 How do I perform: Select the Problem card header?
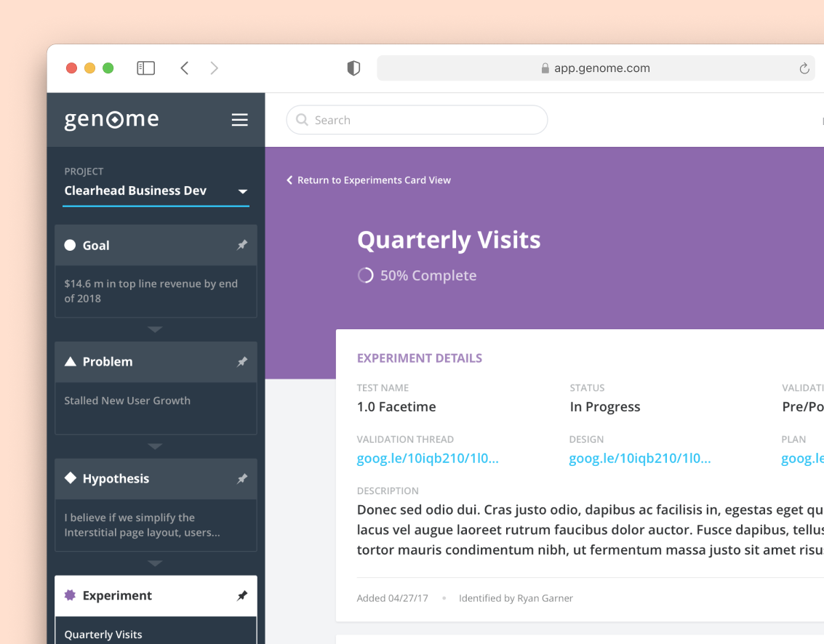pos(156,362)
